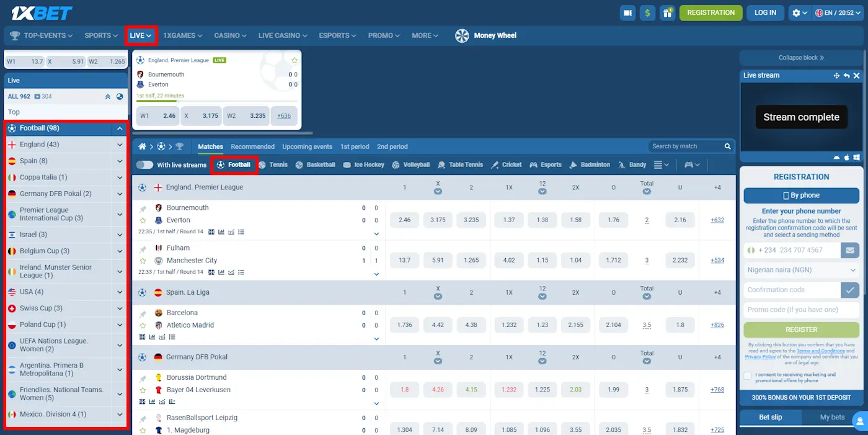868x435 pixels.
Task: Click the search magnifier in Search by match field
Action: (727, 146)
